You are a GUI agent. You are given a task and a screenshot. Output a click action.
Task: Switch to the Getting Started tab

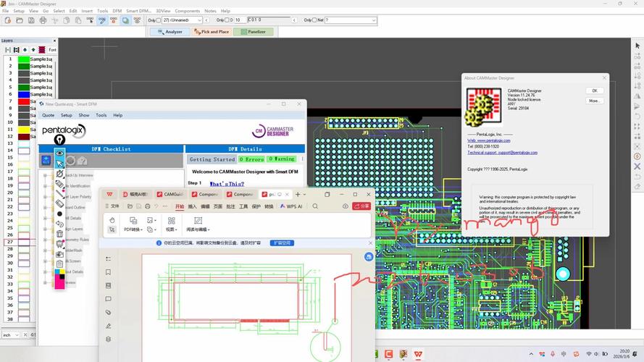[x=212, y=159]
